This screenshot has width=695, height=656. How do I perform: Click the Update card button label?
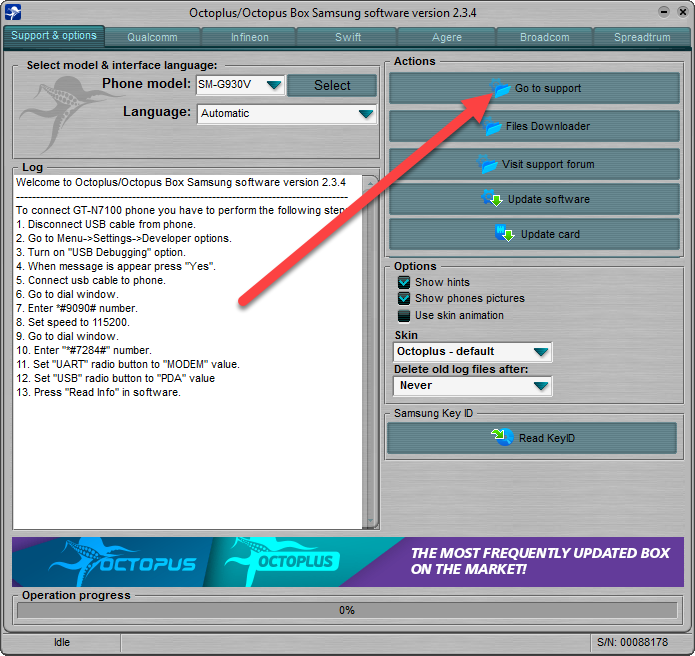pyautogui.click(x=550, y=234)
